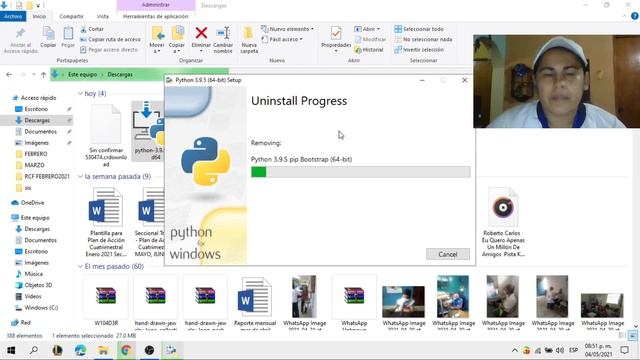The width and height of the screenshot is (640, 360).
Task: Select Plantilla para Plan de Acción document
Action: point(106,222)
